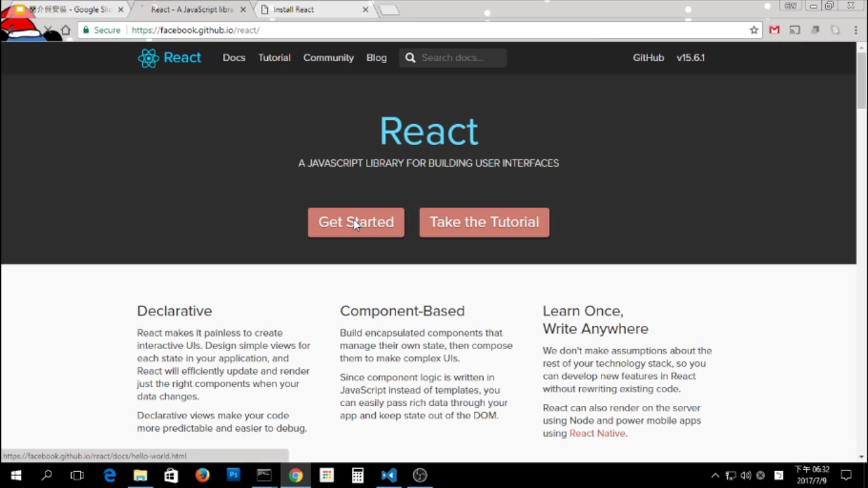
Task: Open the volume control in tray
Action: 746,475
